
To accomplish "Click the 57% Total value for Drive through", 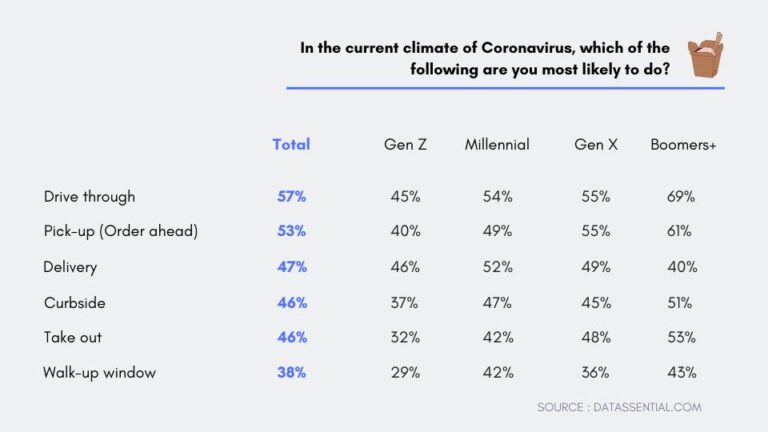I will coord(291,196).
